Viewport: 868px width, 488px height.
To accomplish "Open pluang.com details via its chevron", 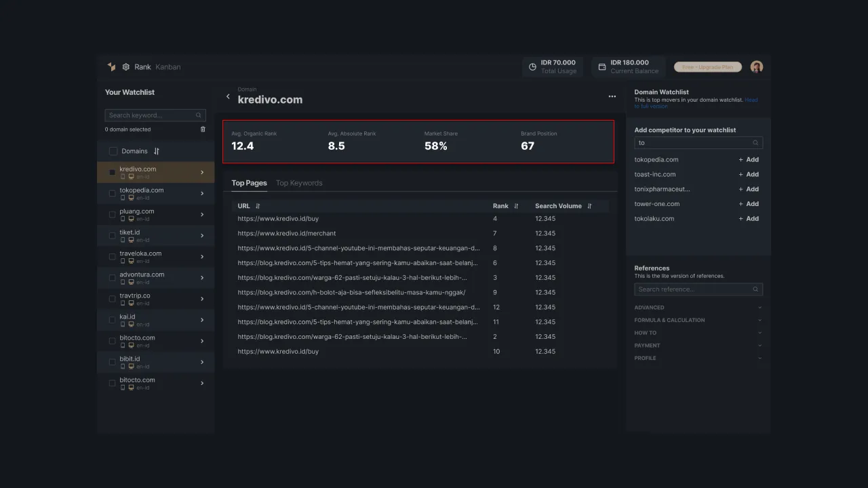I will point(202,215).
